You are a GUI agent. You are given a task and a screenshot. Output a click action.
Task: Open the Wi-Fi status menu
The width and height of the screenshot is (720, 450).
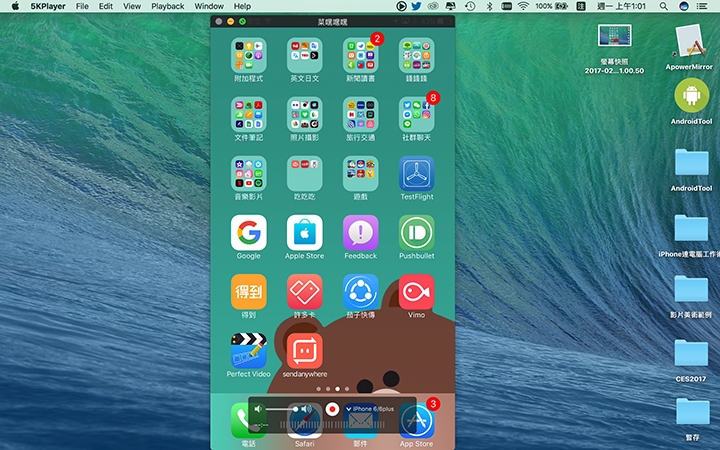(x=523, y=6)
